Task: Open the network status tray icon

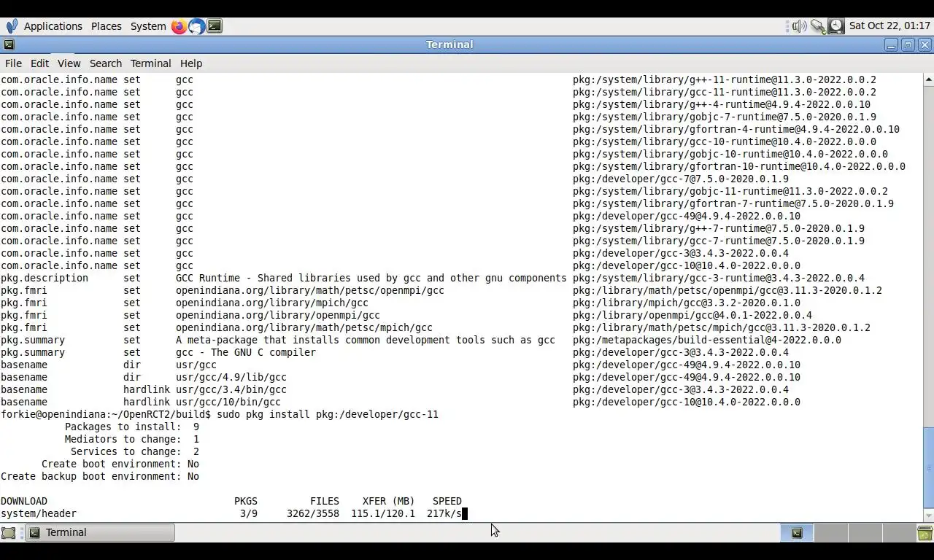Action: pyautogui.click(x=818, y=26)
